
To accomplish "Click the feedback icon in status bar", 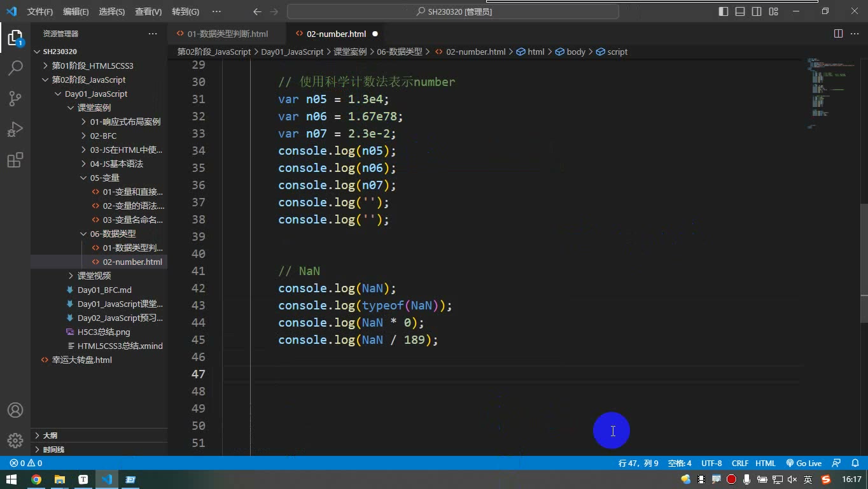I will 836,464.
